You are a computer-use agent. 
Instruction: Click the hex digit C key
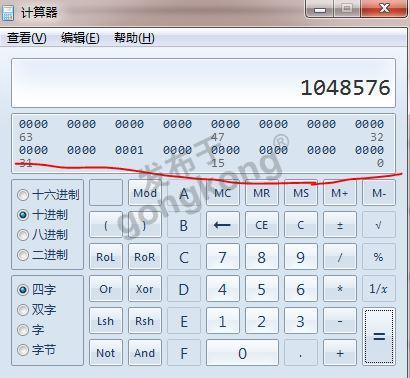[x=184, y=257]
